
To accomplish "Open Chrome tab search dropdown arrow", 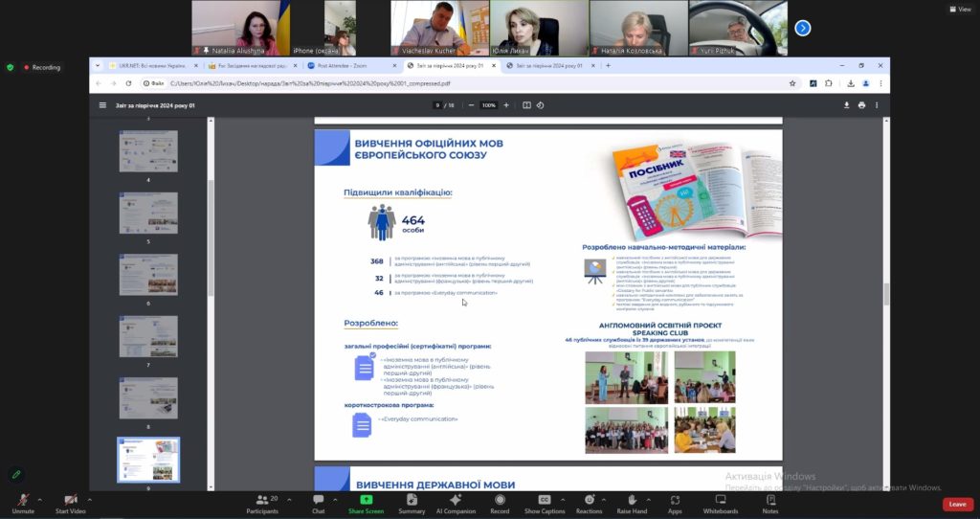I will [98, 65].
